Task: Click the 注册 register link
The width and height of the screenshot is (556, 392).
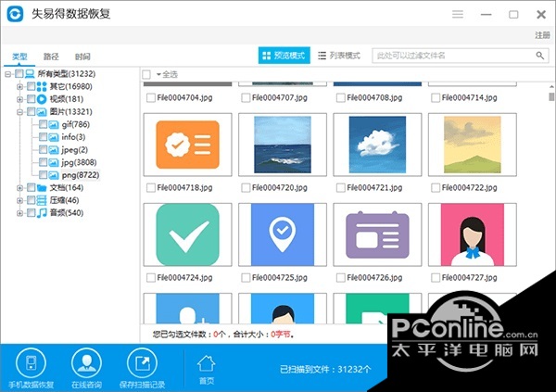Action: pyautogui.click(x=542, y=35)
